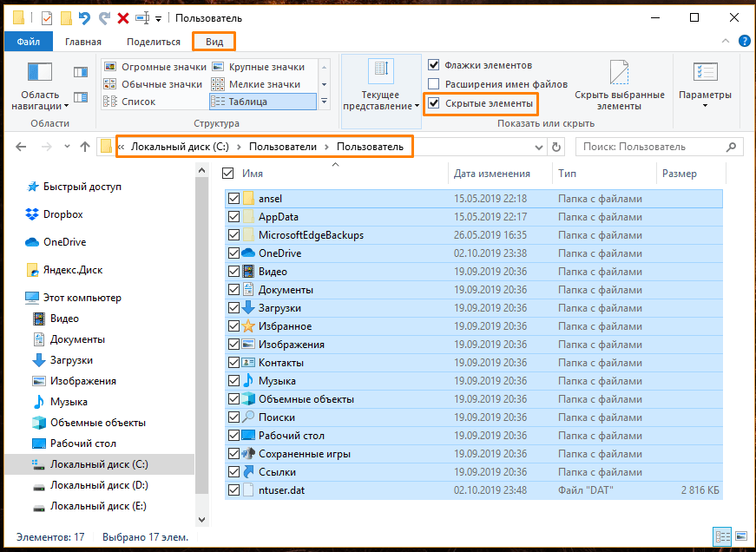The width and height of the screenshot is (756, 552).
Task: Open the Параметры dropdown arrow
Action: coord(705,106)
